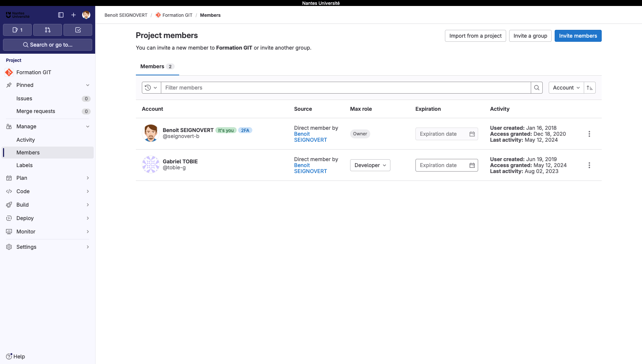Expand the Monitor section
The height and width of the screenshot is (364, 642).
pyautogui.click(x=47, y=232)
